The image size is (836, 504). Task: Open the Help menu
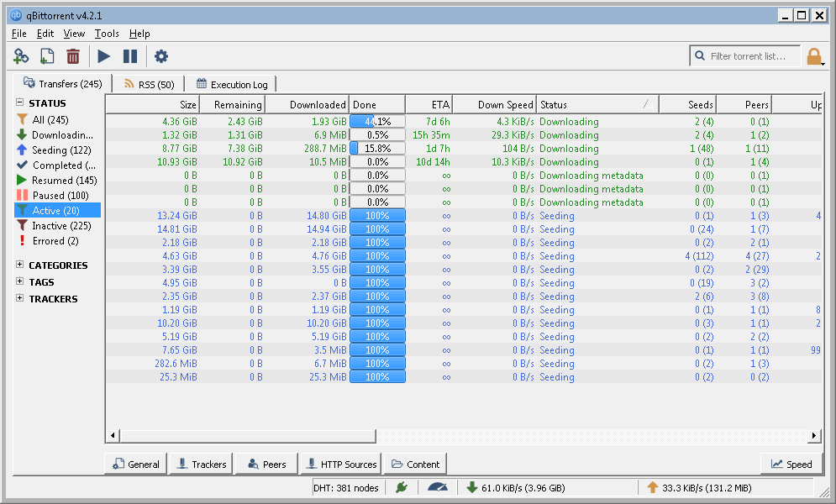point(139,34)
